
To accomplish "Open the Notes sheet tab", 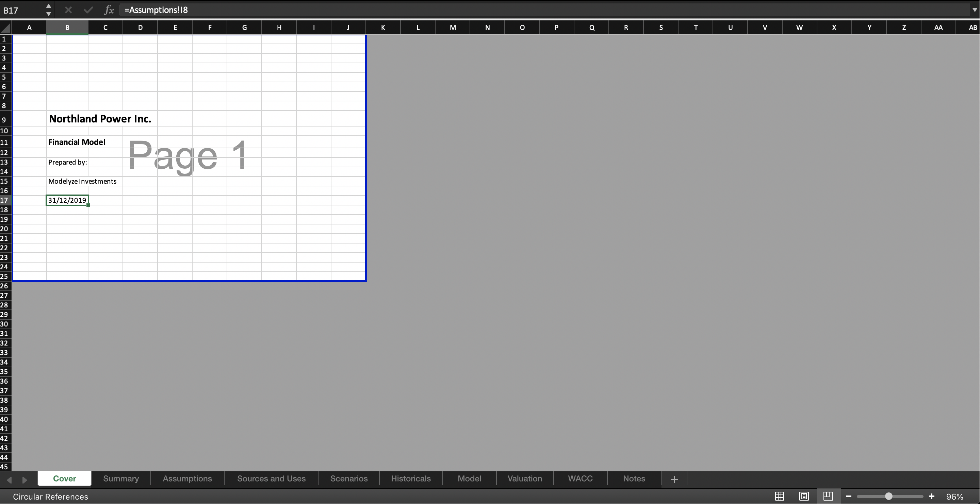I will (634, 478).
